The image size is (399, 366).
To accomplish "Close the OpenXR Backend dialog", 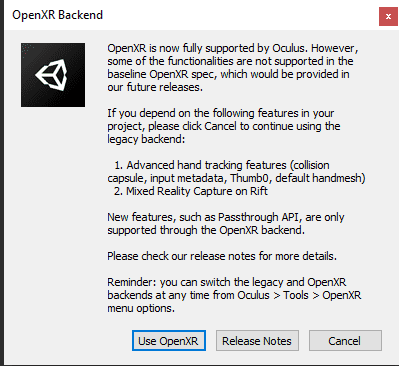I will coord(388,16).
